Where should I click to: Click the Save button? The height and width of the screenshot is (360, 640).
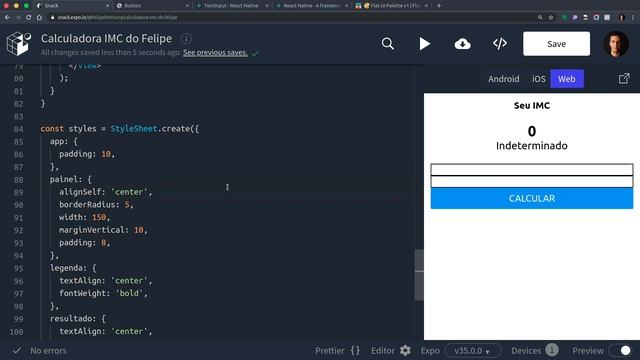pyautogui.click(x=556, y=44)
